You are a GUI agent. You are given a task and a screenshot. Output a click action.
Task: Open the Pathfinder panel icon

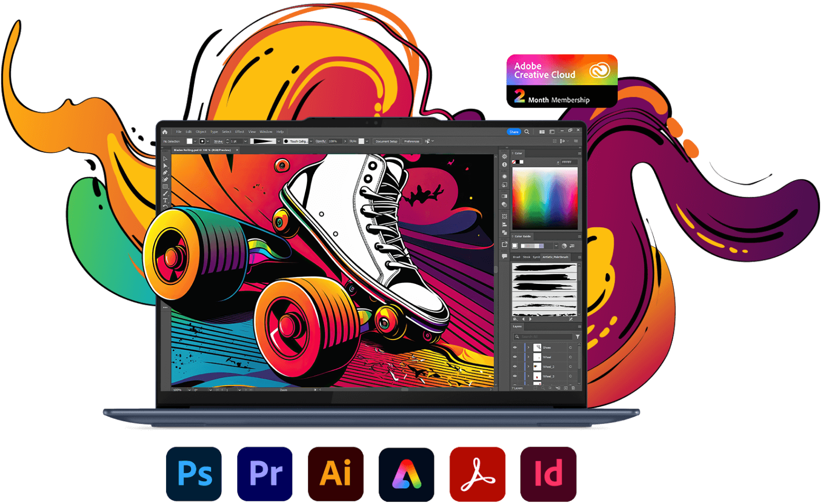505,232
